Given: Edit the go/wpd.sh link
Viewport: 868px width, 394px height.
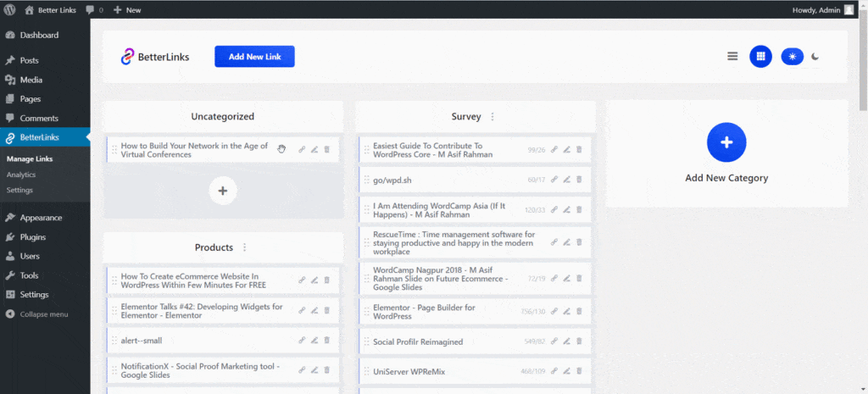Looking at the screenshot, I should point(567,180).
